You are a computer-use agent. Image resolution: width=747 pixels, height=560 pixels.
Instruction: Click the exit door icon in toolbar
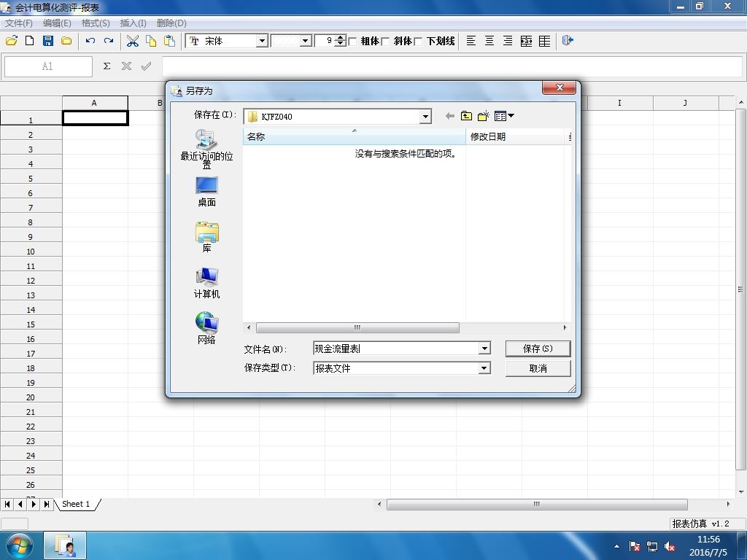(568, 41)
